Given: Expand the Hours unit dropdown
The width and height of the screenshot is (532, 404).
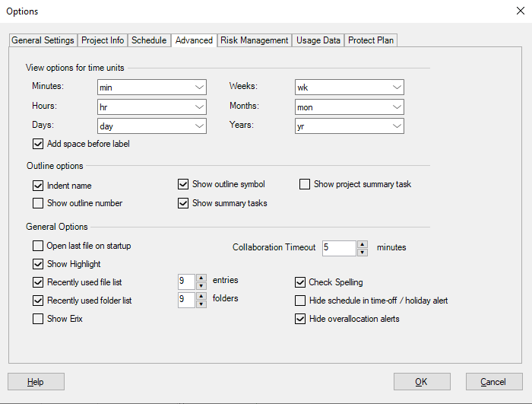Looking at the screenshot, I should pos(199,107).
